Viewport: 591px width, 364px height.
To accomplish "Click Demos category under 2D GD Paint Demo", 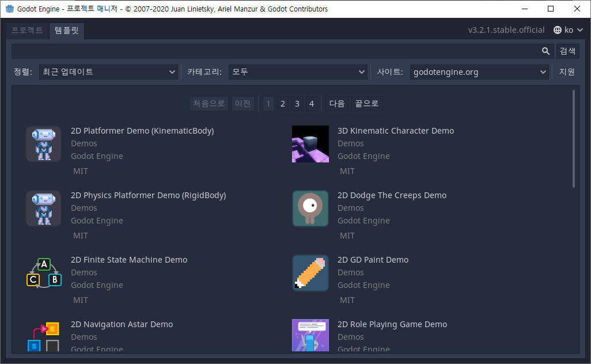I will (x=351, y=272).
